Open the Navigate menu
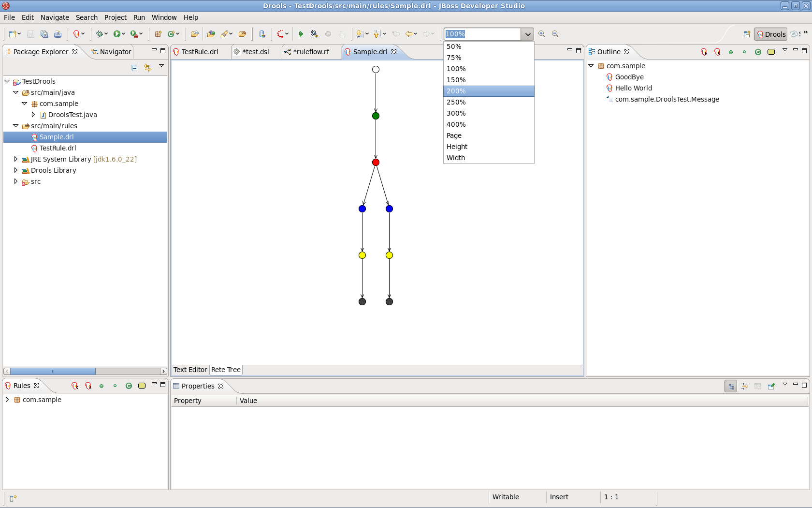812x508 pixels. 55,17
